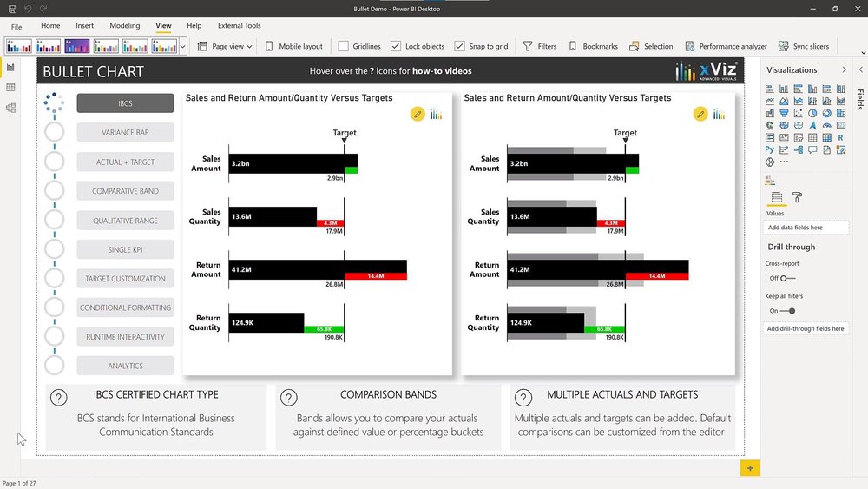Select the Python visual
The height and width of the screenshot is (489, 868).
(x=770, y=149)
